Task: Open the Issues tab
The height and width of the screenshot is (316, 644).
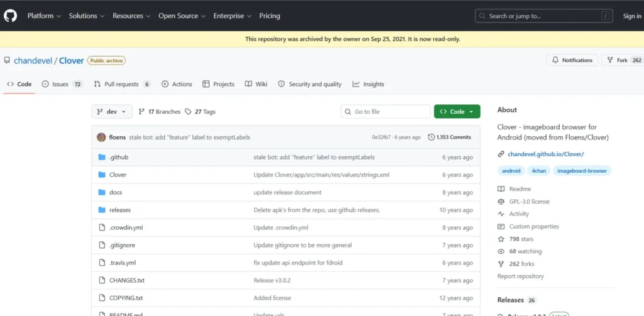Action: pyautogui.click(x=62, y=84)
